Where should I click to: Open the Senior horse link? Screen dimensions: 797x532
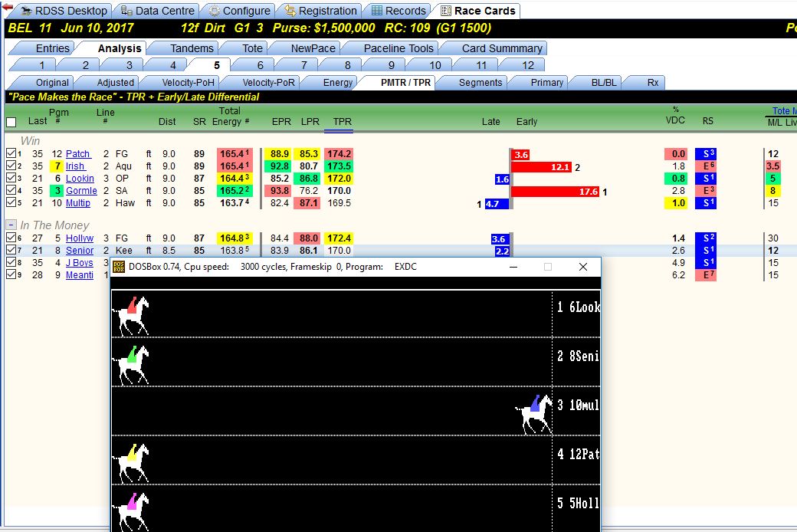tap(80, 250)
